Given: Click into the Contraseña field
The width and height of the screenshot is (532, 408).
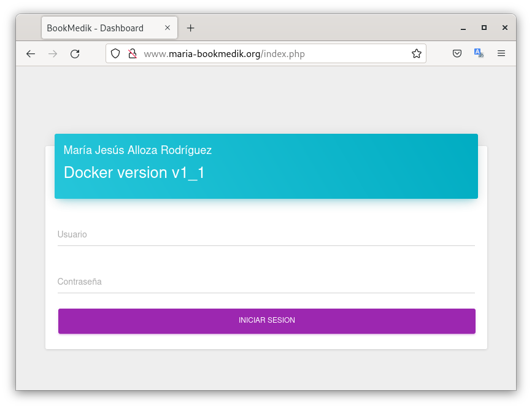Looking at the screenshot, I should tap(266, 282).
